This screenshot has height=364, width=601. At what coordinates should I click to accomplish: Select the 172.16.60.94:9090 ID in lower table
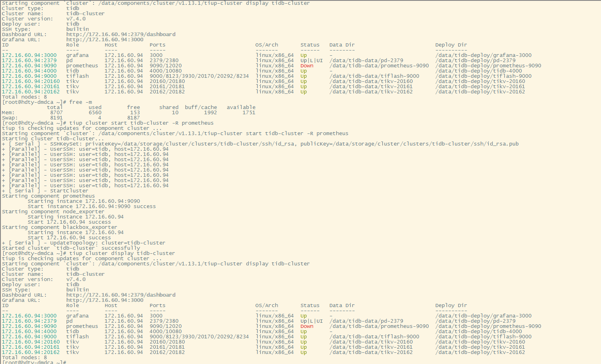tap(29, 326)
